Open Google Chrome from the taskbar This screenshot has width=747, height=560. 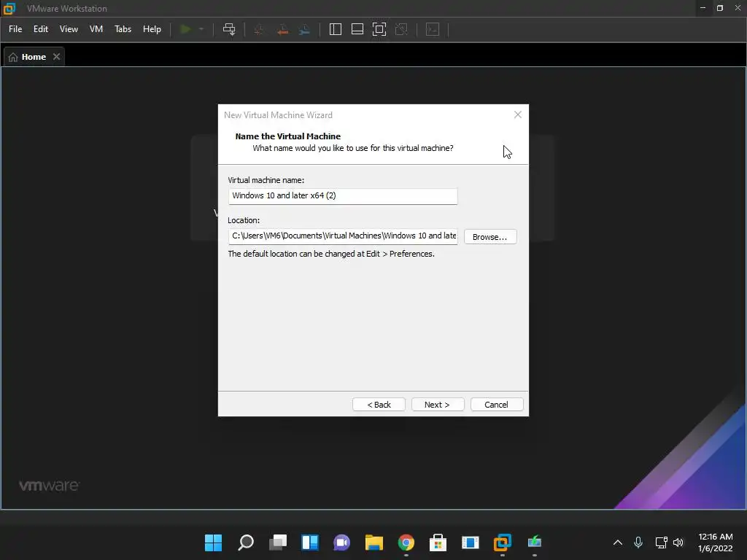point(406,542)
